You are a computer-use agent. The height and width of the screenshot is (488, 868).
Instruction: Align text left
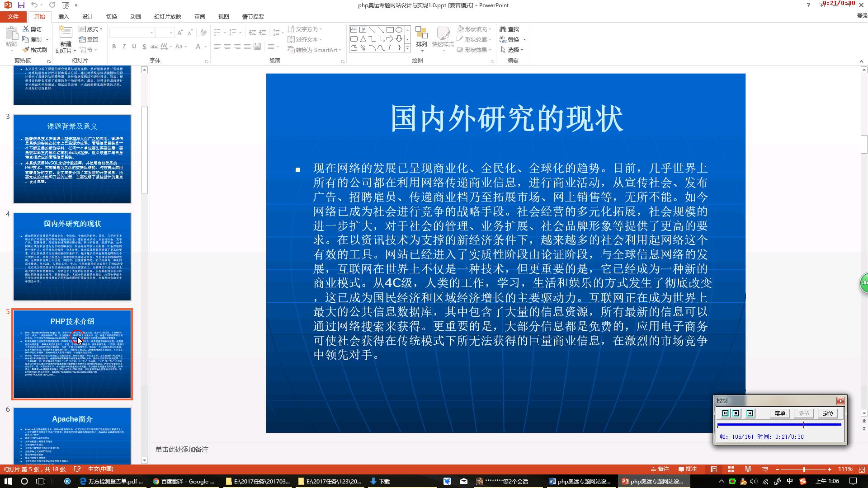coord(217,46)
